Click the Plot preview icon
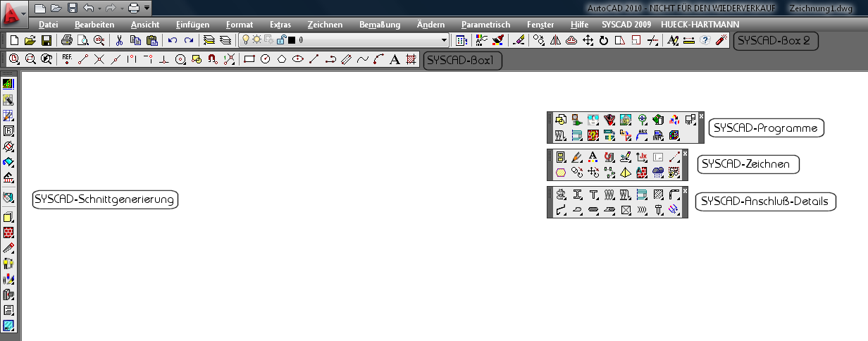Screen dimensions: 868x341 pos(82,40)
